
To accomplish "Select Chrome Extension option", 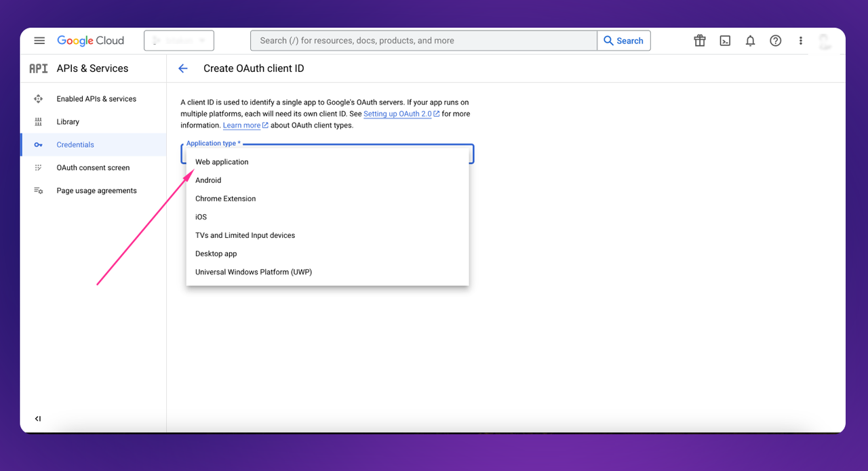I will tap(328, 199).
